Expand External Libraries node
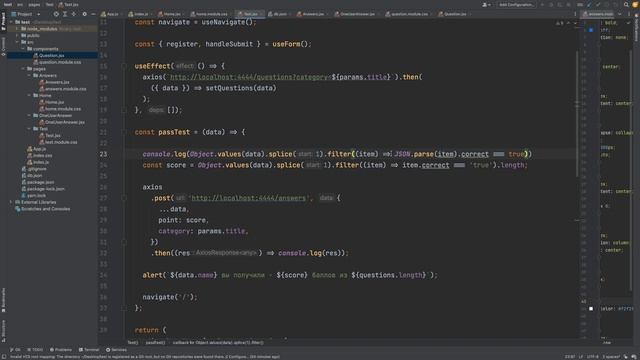 click(11, 202)
